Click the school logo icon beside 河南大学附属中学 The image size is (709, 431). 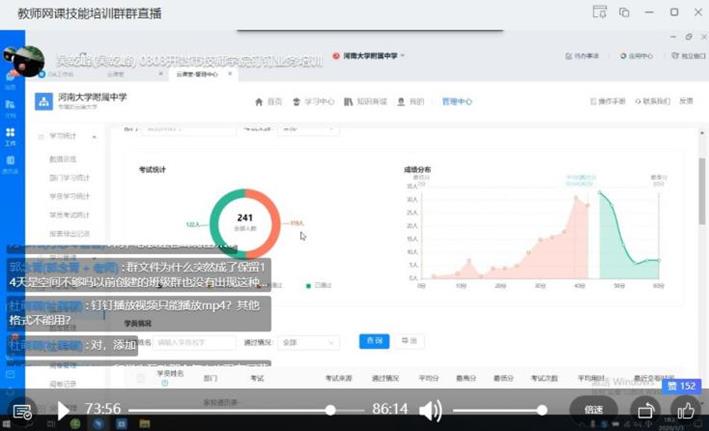tap(44, 101)
